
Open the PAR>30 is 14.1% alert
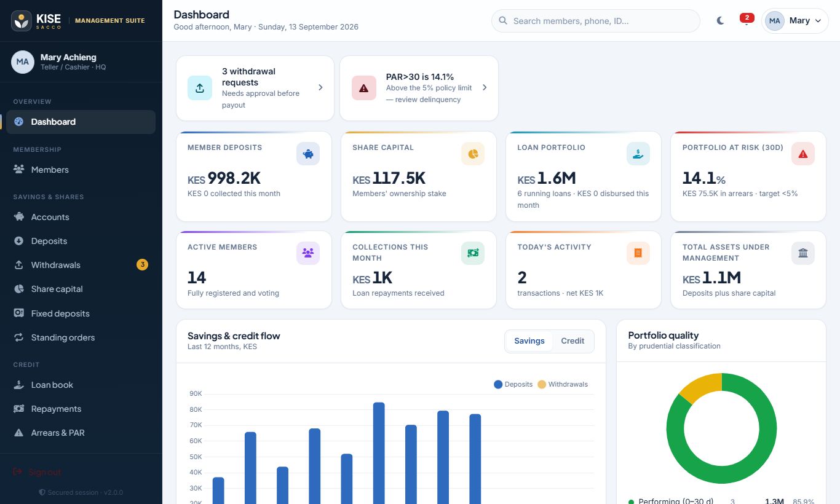pos(419,88)
